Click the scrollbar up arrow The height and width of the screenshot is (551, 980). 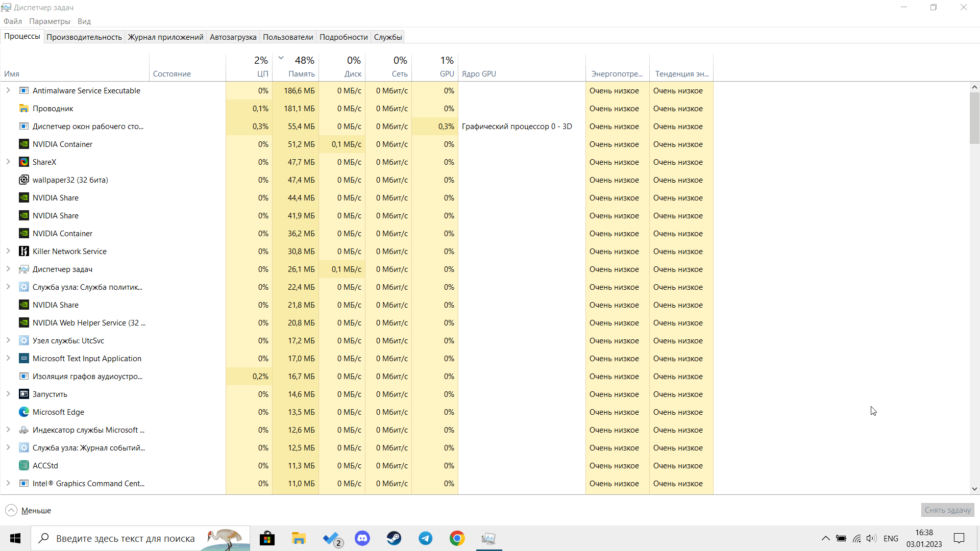pos(974,87)
